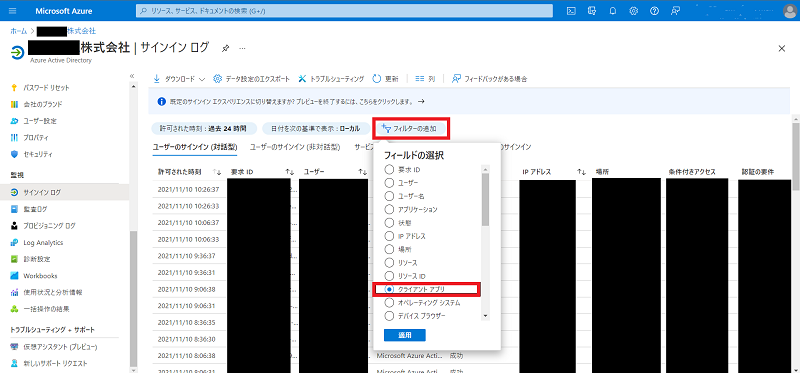Image resolution: width=800 pixels, height=373 pixels.
Task: Open 新しいサポート リクエスト link
Action: [55, 363]
